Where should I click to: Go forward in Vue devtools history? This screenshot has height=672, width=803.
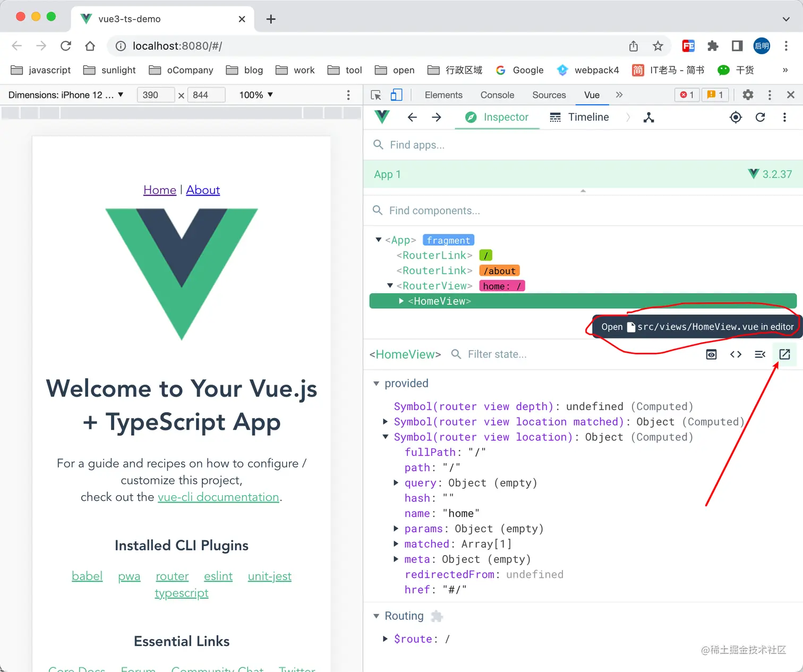click(437, 117)
